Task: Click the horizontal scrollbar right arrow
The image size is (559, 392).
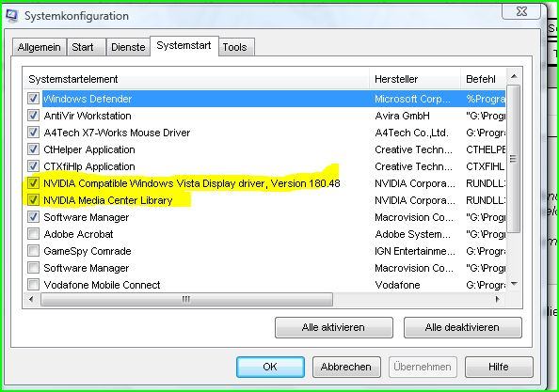Action: (x=498, y=300)
